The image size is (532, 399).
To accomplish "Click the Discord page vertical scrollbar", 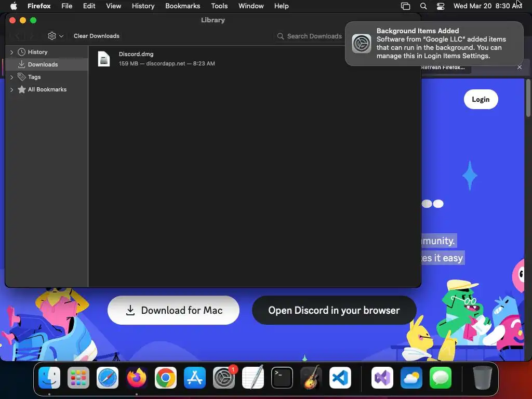I will [x=528, y=98].
